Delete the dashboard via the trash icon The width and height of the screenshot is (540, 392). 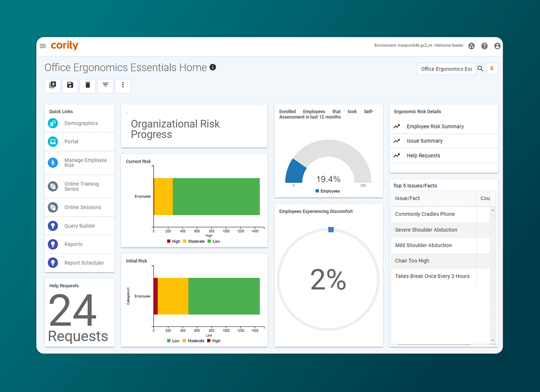[x=87, y=86]
